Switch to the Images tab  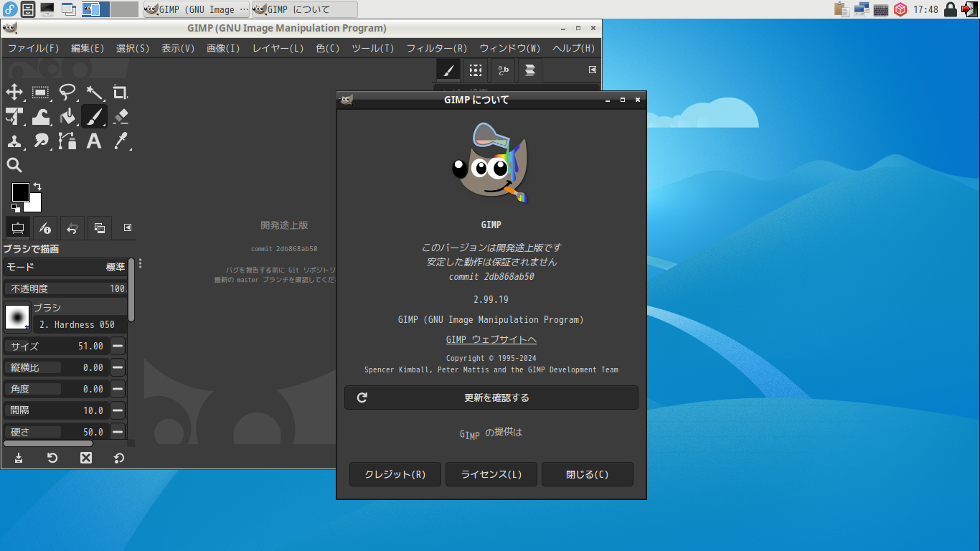pos(100,228)
